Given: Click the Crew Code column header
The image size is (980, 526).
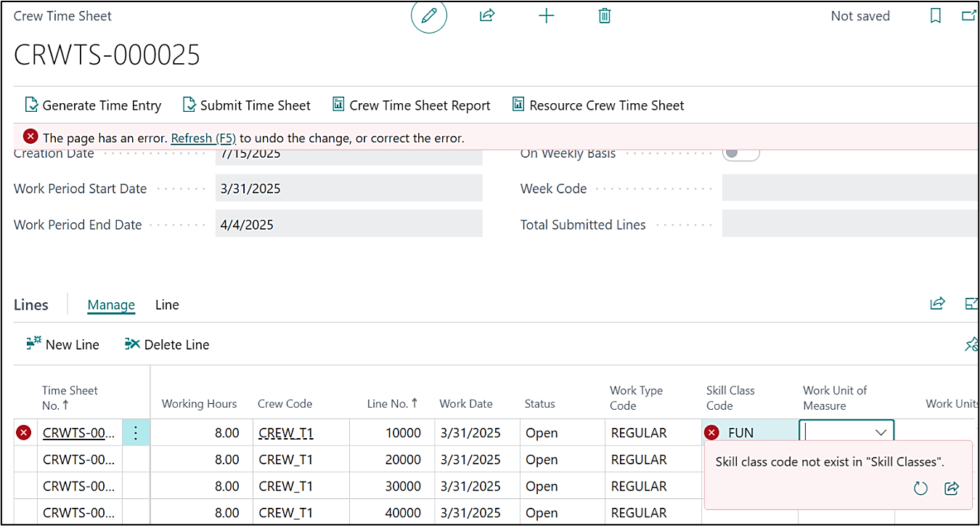Looking at the screenshot, I should click(285, 404).
